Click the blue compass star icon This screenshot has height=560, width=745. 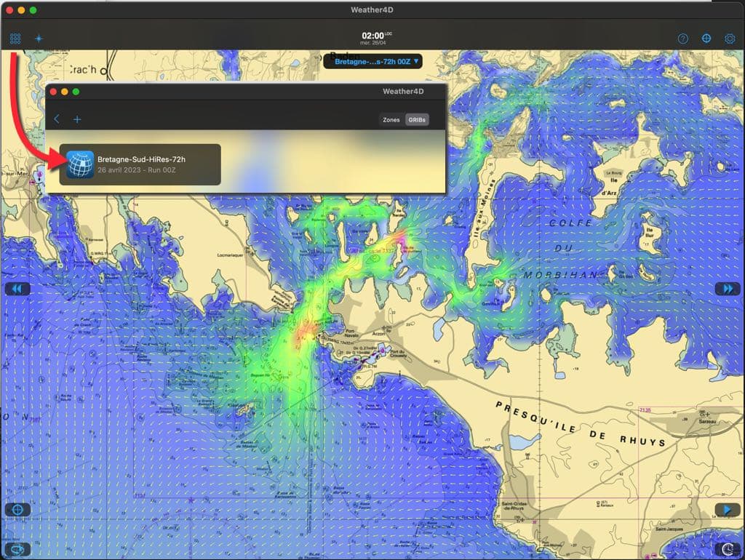[39, 39]
